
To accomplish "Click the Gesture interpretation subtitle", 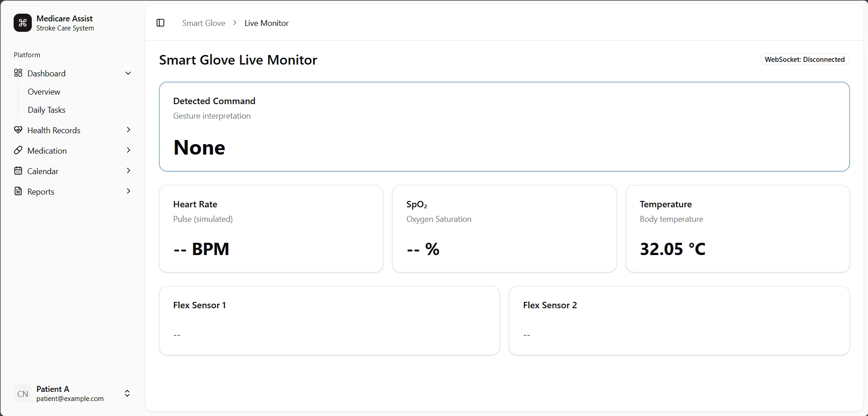I will [x=212, y=116].
